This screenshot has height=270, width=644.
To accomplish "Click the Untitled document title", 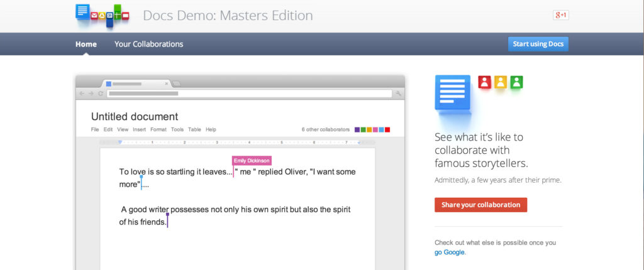I will pyautogui.click(x=135, y=117).
